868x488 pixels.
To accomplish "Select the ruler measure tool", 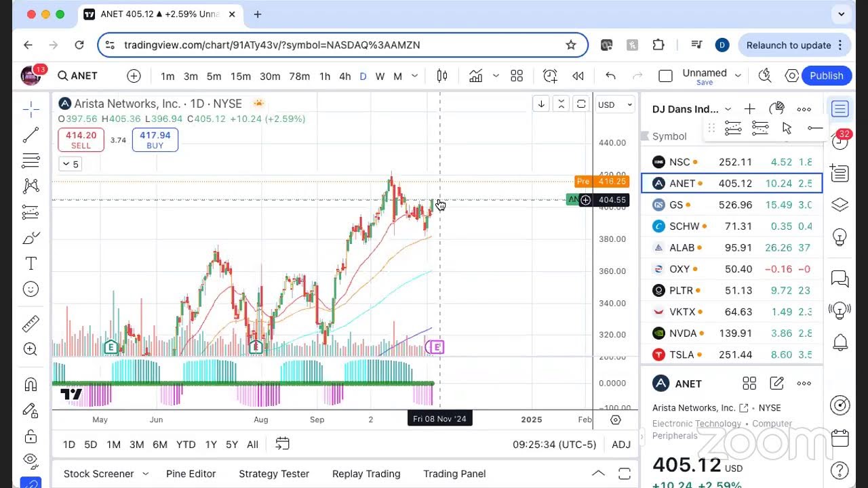I will (31, 323).
